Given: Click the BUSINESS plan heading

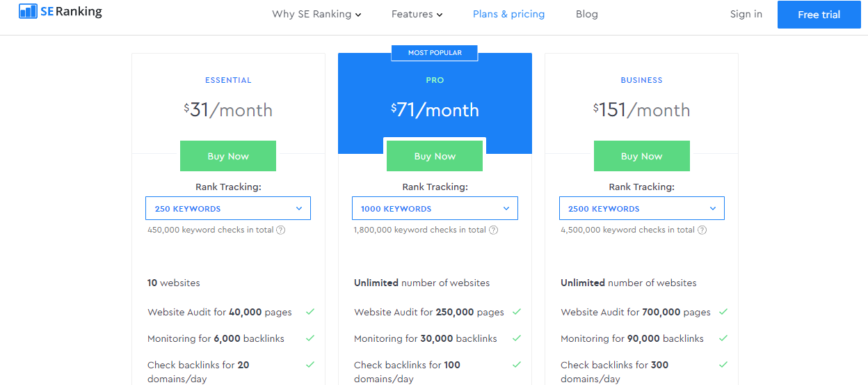Looking at the screenshot, I should [x=642, y=80].
